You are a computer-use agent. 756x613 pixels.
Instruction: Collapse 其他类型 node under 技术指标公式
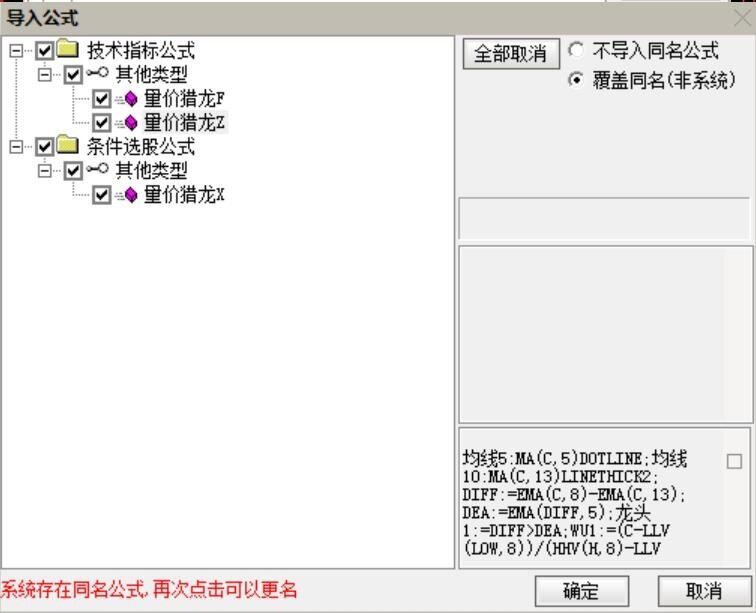pyautogui.click(x=44, y=75)
